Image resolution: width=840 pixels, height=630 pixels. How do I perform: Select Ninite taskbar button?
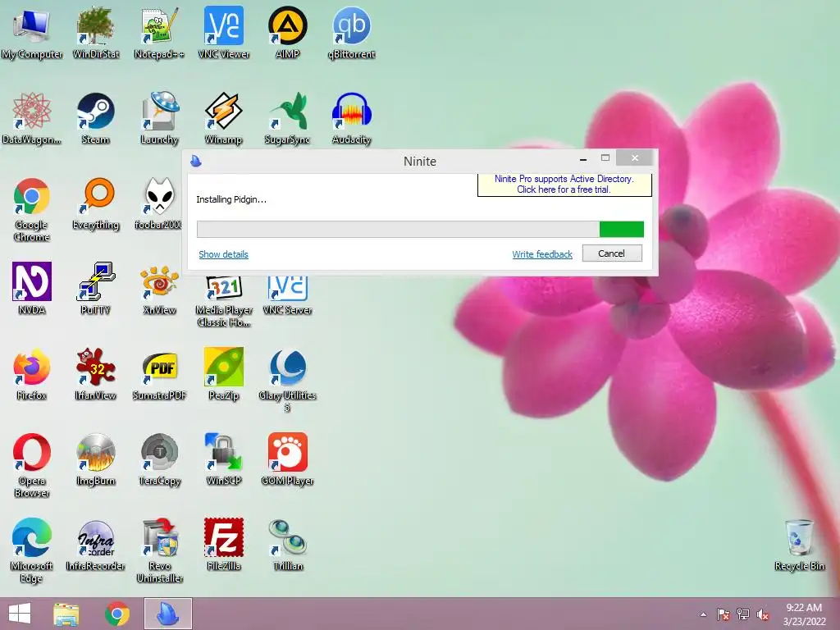click(x=167, y=614)
